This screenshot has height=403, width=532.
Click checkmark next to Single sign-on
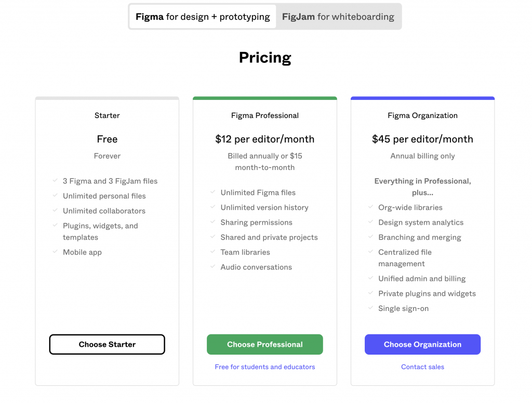point(370,308)
